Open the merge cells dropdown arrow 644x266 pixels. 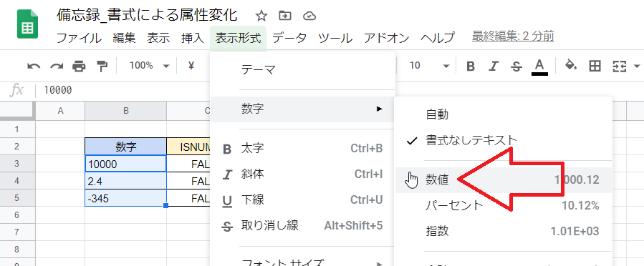coord(637,66)
